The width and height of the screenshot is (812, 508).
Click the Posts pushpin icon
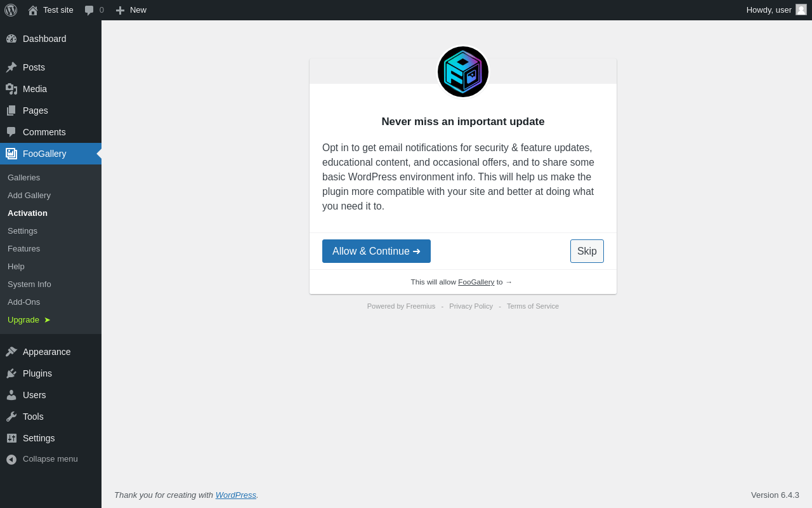click(11, 67)
